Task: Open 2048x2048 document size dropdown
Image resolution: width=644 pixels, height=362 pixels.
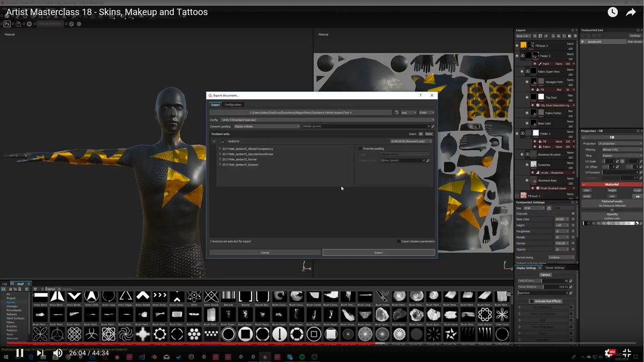Action: coord(412,141)
